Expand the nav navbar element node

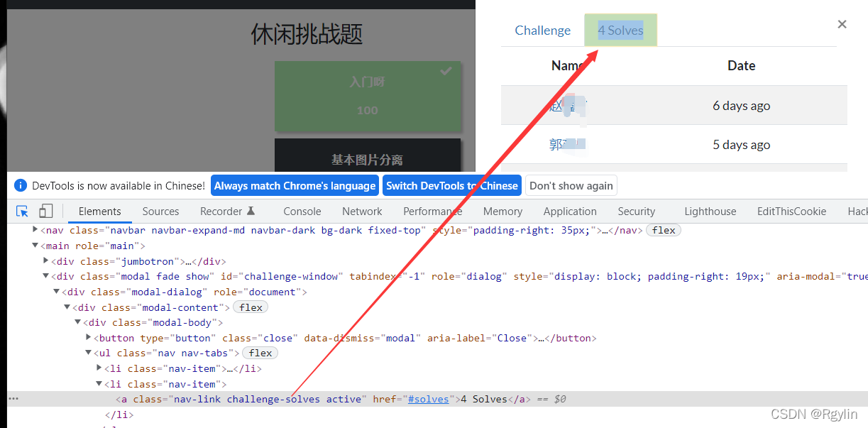point(35,230)
